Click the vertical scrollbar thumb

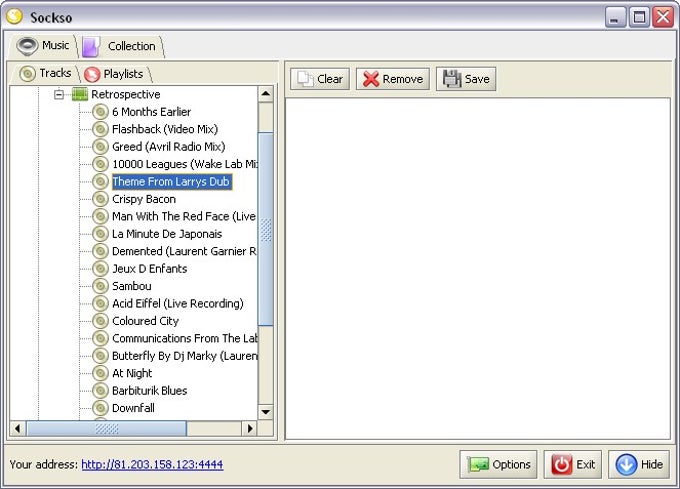pos(265,229)
